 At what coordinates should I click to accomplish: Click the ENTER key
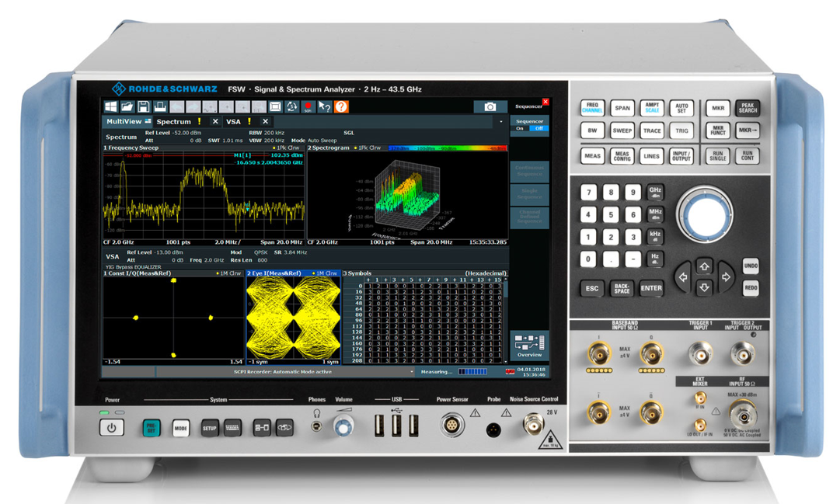[x=651, y=288]
